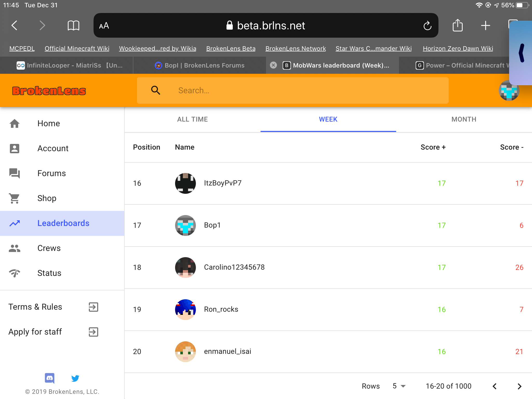Viewport: 532px width, 399px height.
Task: Open the AA reader options menu
Action: tap(104, 25)
